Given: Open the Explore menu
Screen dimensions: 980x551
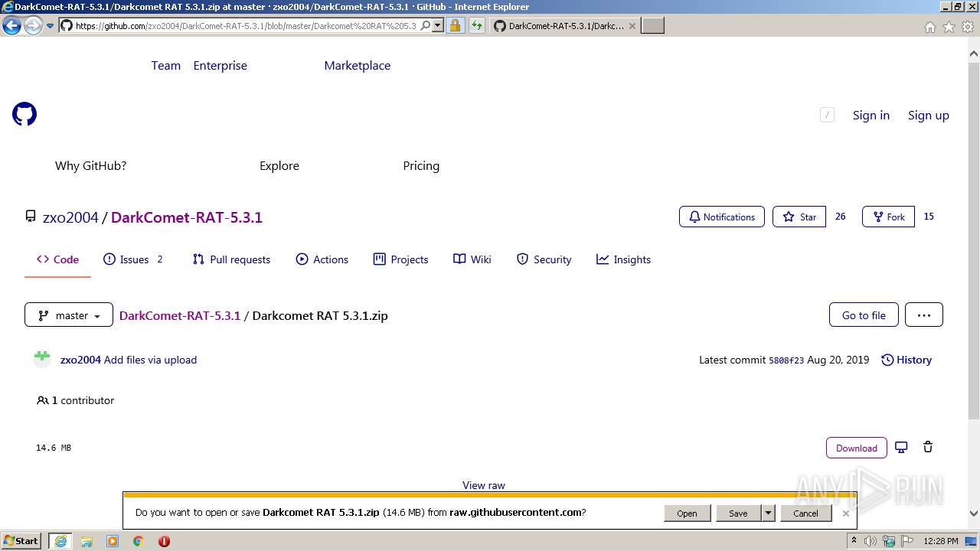Looking at the screenshot, I should tap(279, 165).
